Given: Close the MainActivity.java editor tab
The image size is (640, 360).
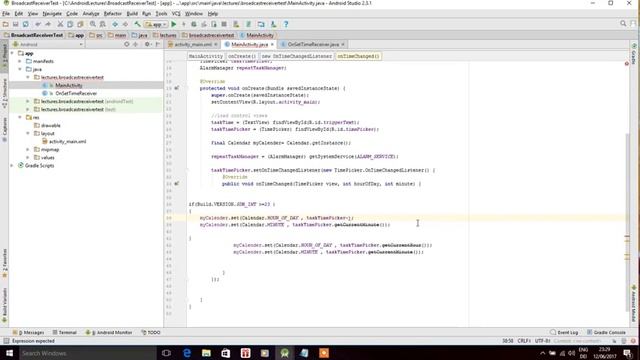Looking at the screenshot, I should click(272, 44).
